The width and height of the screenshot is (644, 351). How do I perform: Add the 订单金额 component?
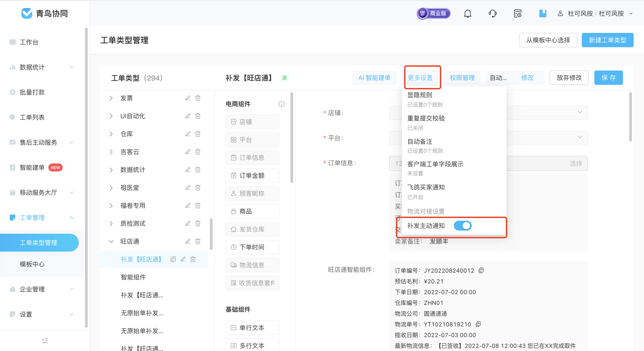click(x=252, y=176)
